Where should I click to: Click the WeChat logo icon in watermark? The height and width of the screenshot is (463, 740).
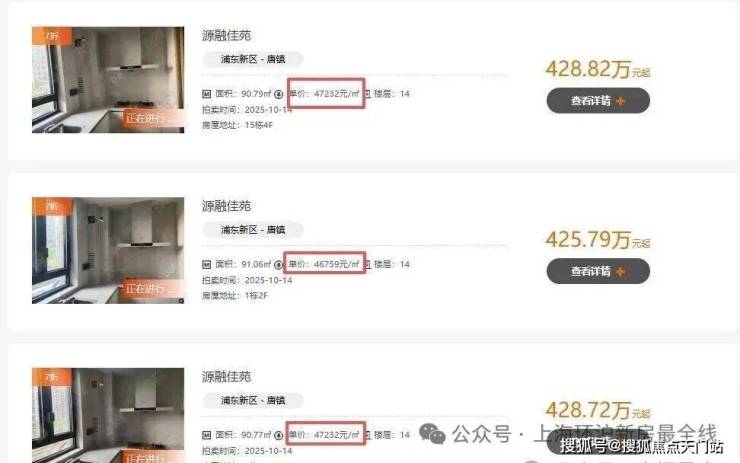(432, 433)
